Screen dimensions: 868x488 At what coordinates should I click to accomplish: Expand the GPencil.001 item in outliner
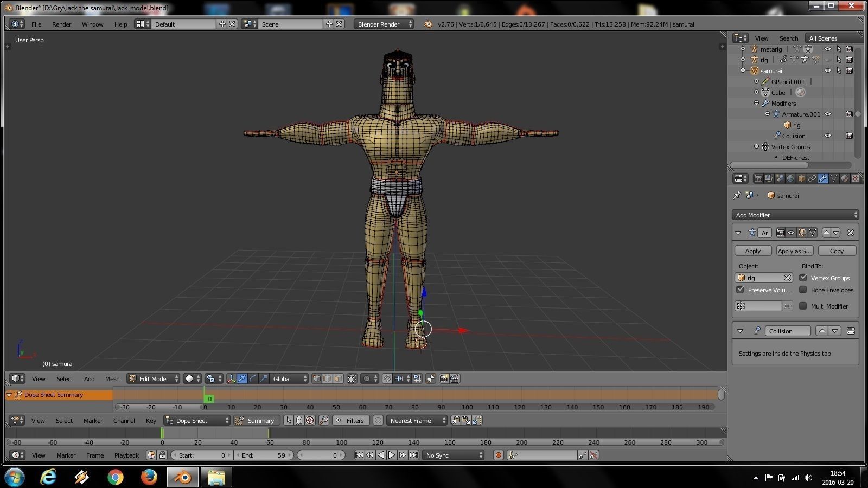tap(756, 81)
